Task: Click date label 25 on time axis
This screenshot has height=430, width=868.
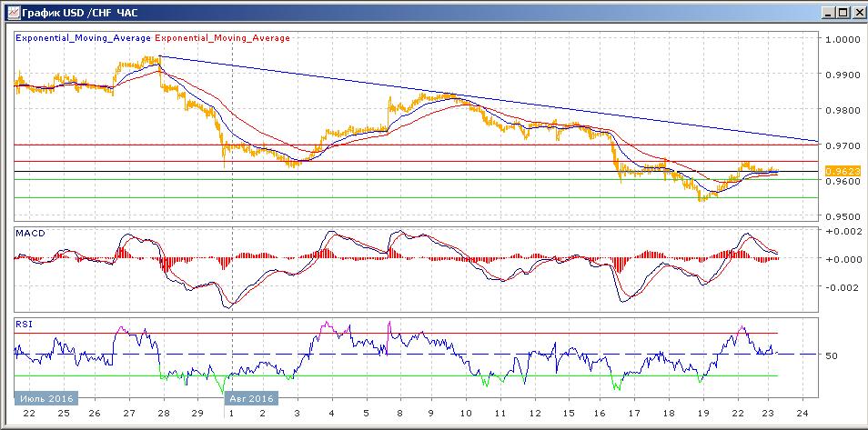Action: tap(63, 414)
